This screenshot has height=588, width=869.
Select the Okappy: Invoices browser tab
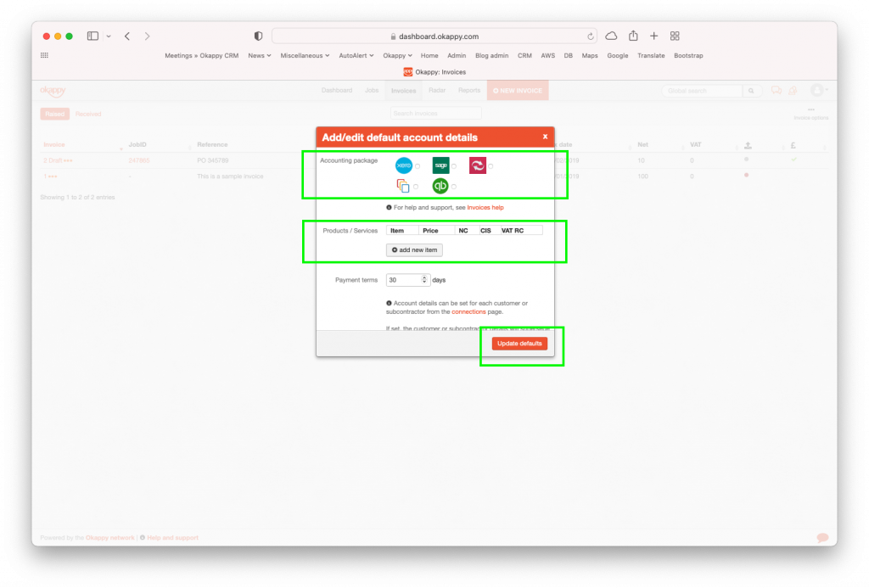tap(434, 72)
